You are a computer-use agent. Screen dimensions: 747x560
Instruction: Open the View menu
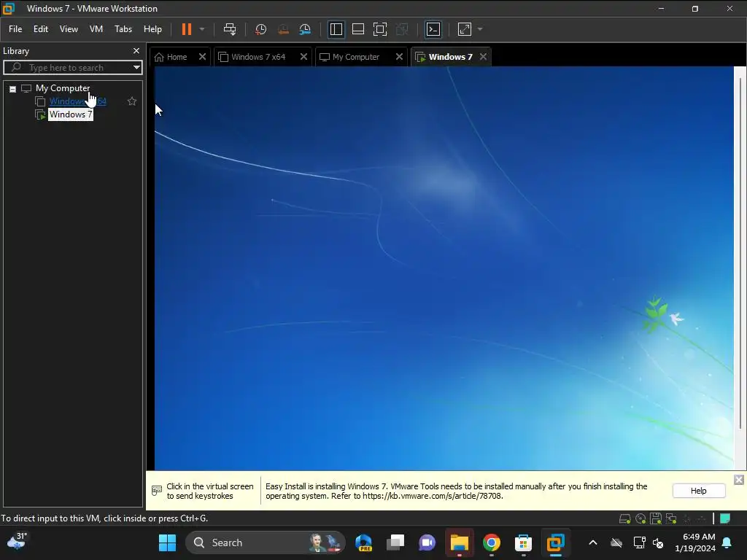(x=69, y=29)
